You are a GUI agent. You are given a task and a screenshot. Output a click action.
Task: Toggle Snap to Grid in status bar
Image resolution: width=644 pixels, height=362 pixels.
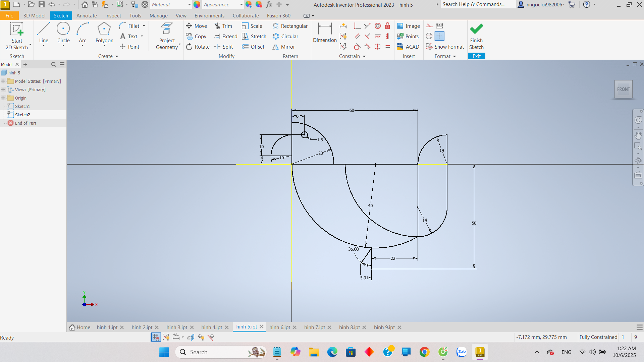[156, 337]
